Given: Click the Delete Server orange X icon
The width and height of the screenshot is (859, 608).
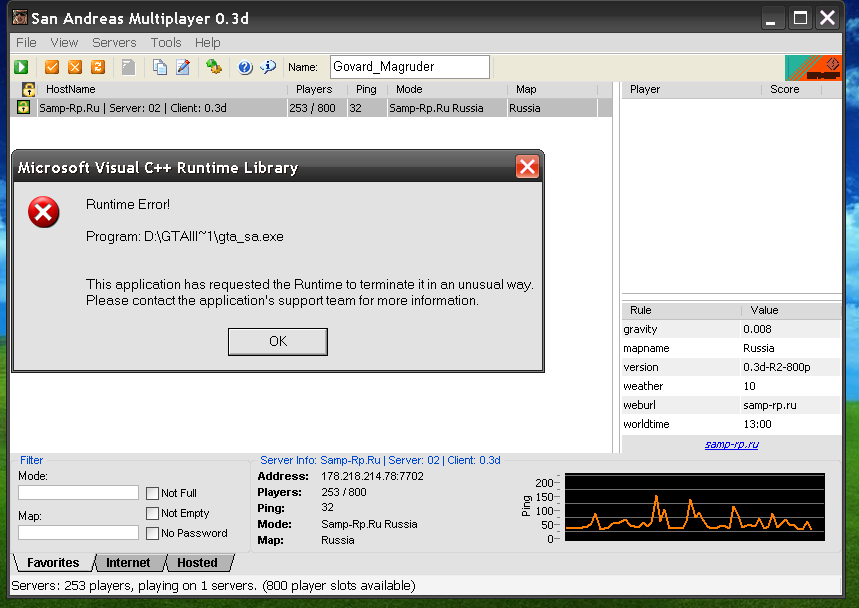Looking at the screenshot, I should point(75,67).
